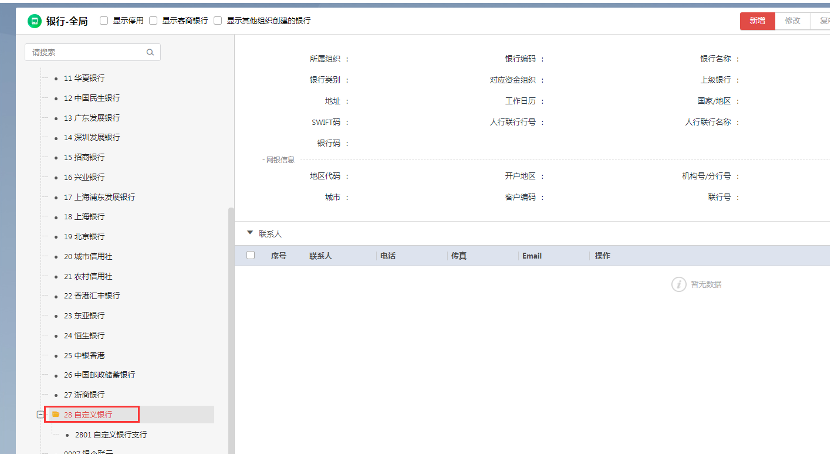Click the 电话 column header

click(x=388, y=256)
